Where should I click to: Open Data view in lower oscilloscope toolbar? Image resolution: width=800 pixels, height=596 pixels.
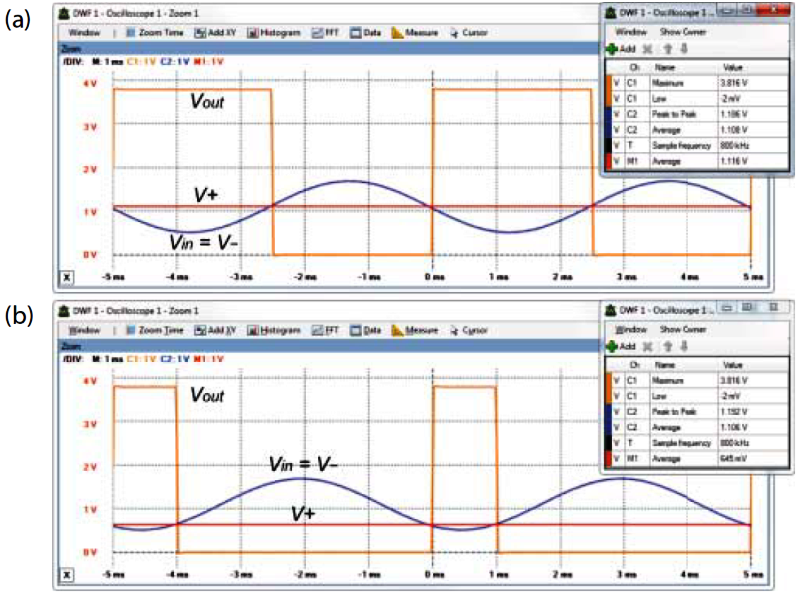tap(366, 328)
